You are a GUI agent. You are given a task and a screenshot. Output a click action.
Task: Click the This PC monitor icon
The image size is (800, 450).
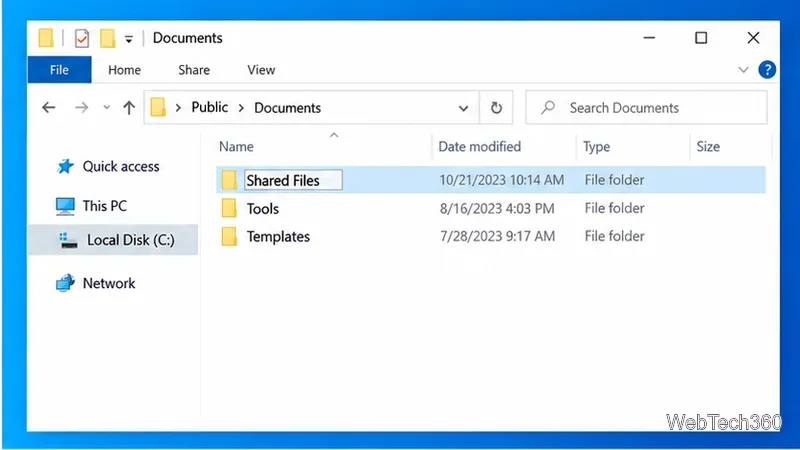pyautogui.click(x=65, y=206)
